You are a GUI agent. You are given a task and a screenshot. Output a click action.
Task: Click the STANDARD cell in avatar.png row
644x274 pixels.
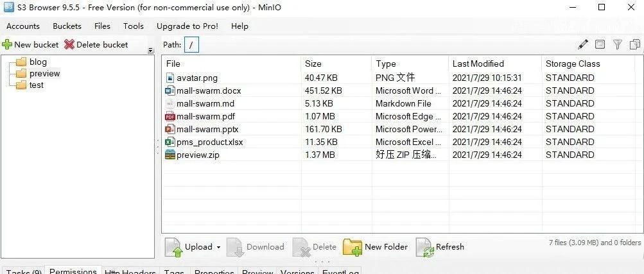[x=570, y=78]
